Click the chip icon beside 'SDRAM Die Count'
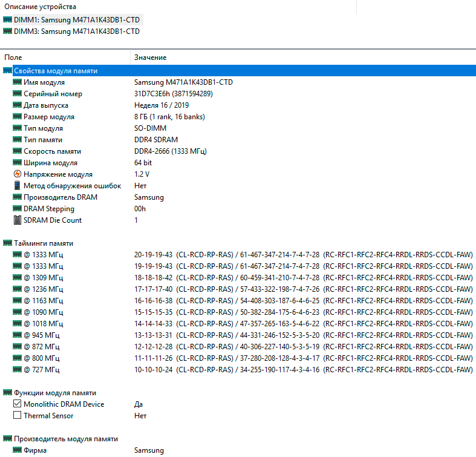The image size is (476, 457). pyautogui.click(x=18, y=220)
